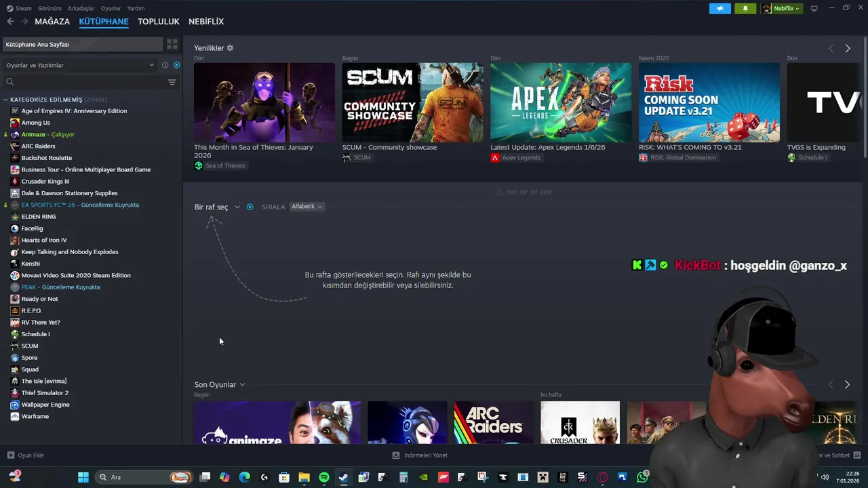
Task: Open the Oyunlar menu
Action: click(x=111, y=8)
